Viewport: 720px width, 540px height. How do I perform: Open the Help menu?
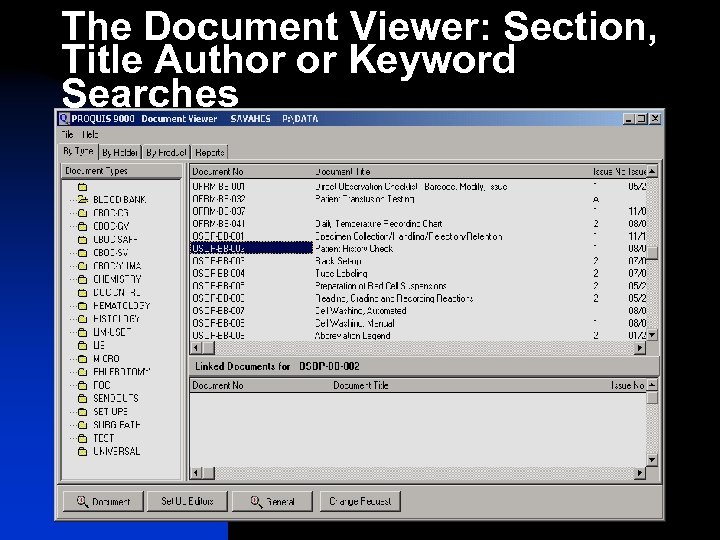coord(90,135)
